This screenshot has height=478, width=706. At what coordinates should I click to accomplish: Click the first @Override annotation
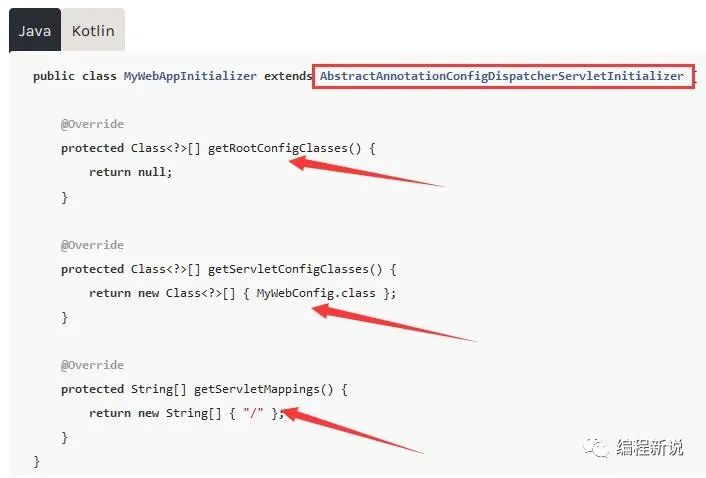pos(92,124)
